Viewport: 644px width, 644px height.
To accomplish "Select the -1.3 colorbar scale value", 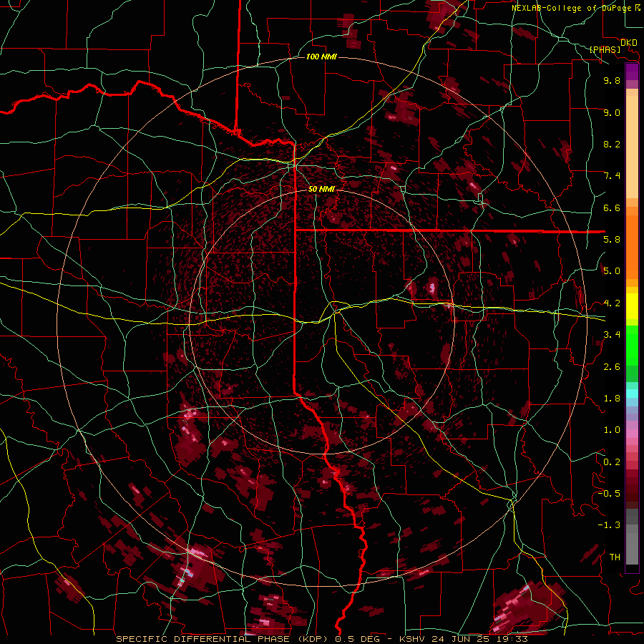I will (609, 525).
